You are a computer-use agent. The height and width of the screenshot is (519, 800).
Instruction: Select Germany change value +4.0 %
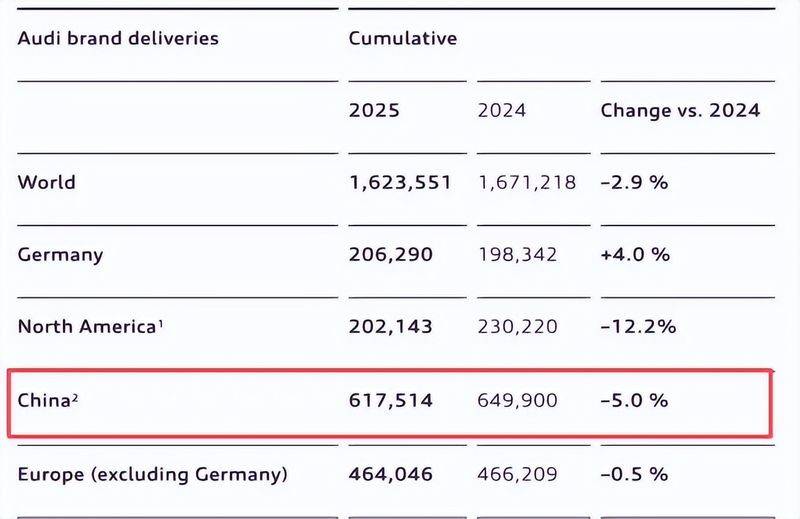coord(635,254)
